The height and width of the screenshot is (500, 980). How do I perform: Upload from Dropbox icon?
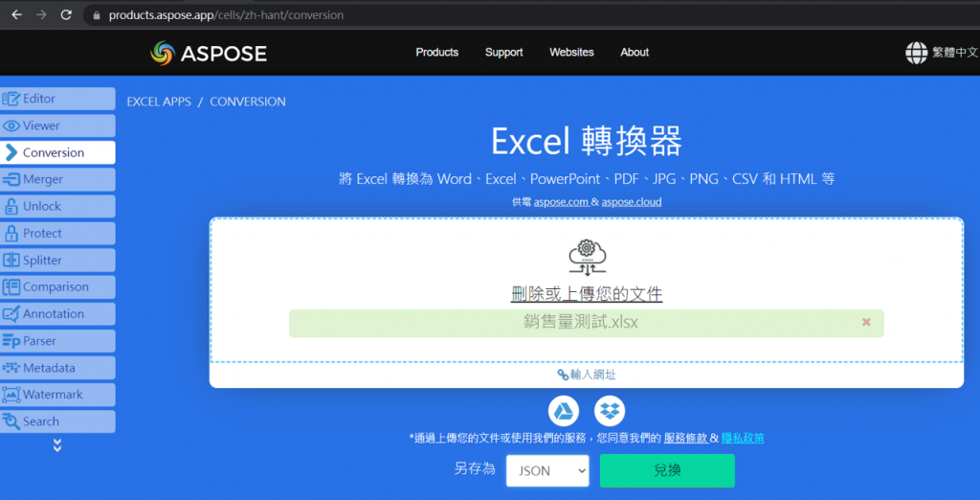(x=610, y=411)
